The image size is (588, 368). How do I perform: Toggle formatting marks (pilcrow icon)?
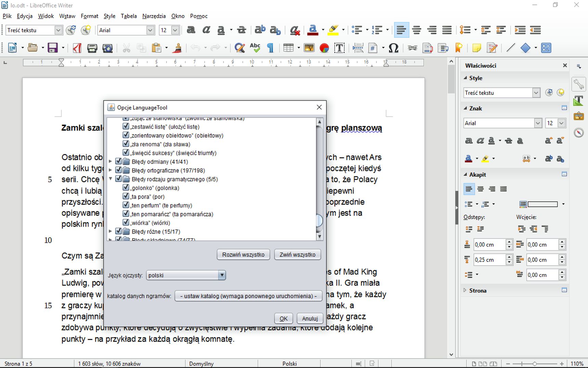pos(270,48)
